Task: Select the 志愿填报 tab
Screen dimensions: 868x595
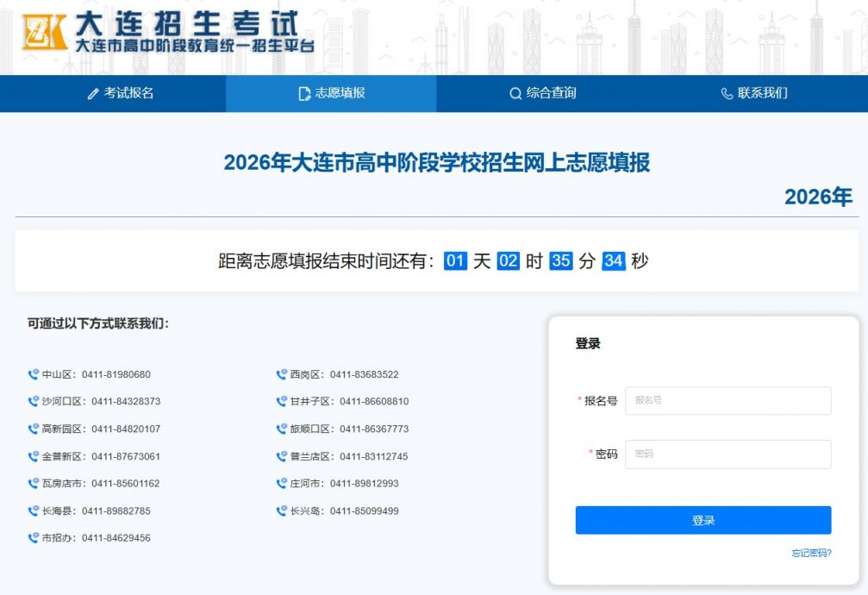Action: pyautogui.click(x=331, y=94)
